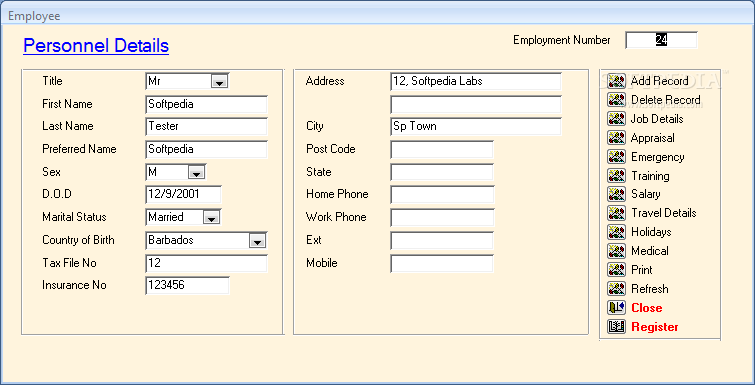755x385 pixels.
Task: Click the Holidays icon
Action: coord(616,232)
